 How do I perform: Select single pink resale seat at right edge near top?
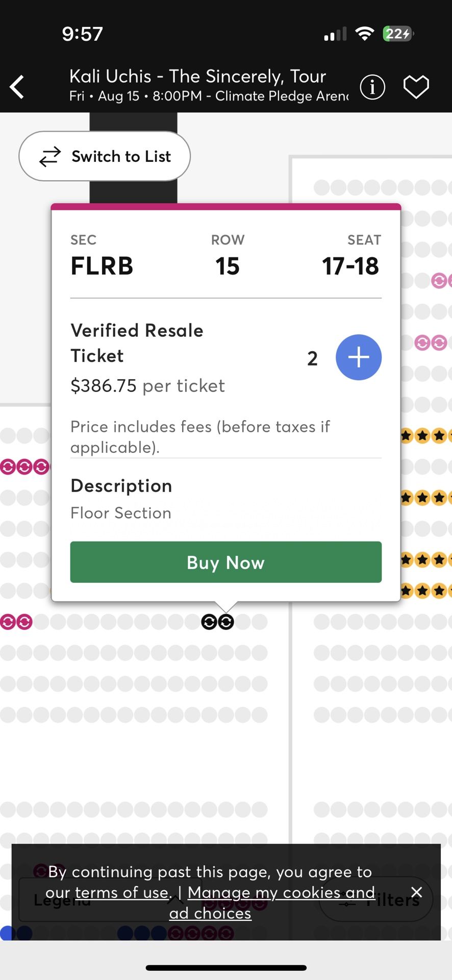(x=439, y=280)
